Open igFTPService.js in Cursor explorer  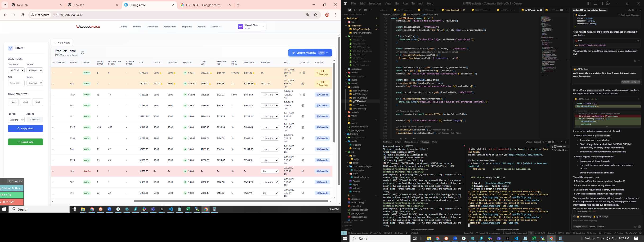(x=359, y=102)
